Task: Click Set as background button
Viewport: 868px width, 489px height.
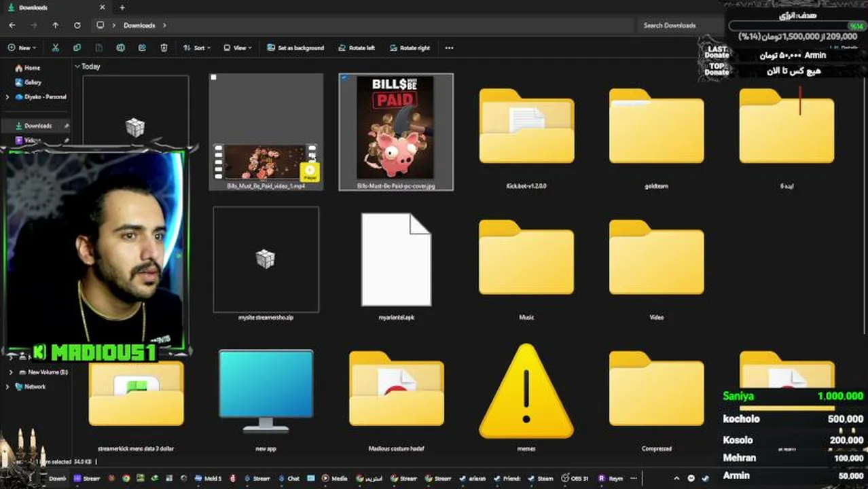Action: (295, 48)
